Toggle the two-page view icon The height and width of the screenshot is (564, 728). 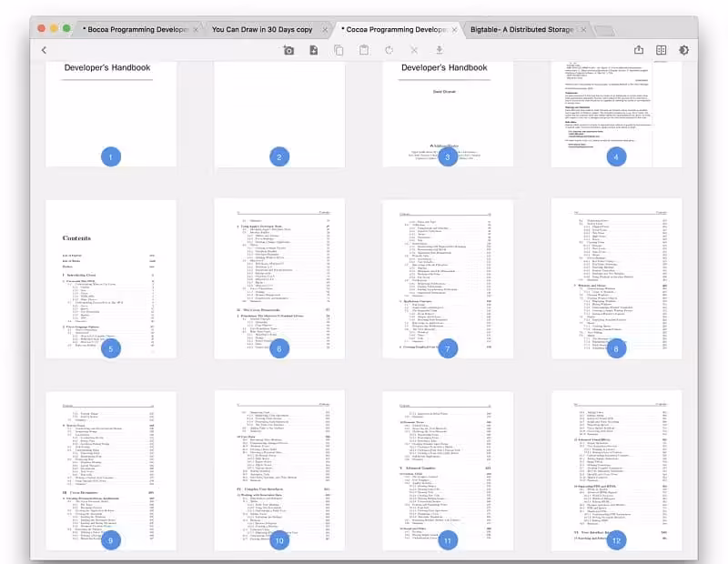coord(662,50)
